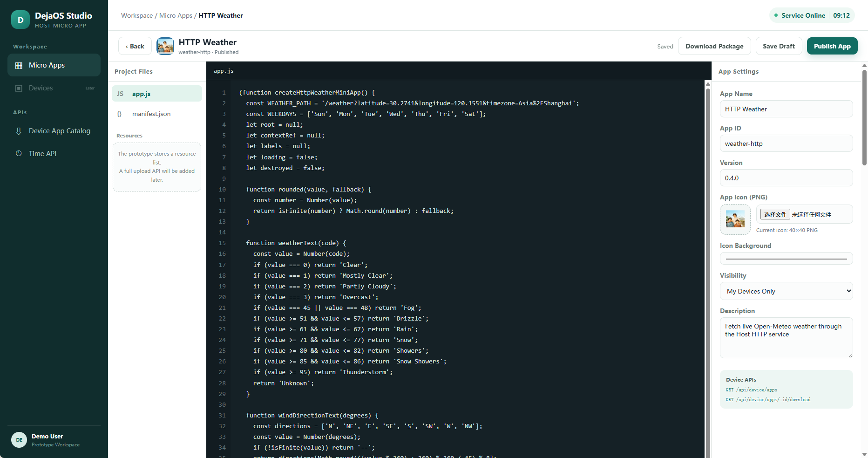Select manifest.json in Project Files
This screenshot has width=868, height=458.
(157, 114)
